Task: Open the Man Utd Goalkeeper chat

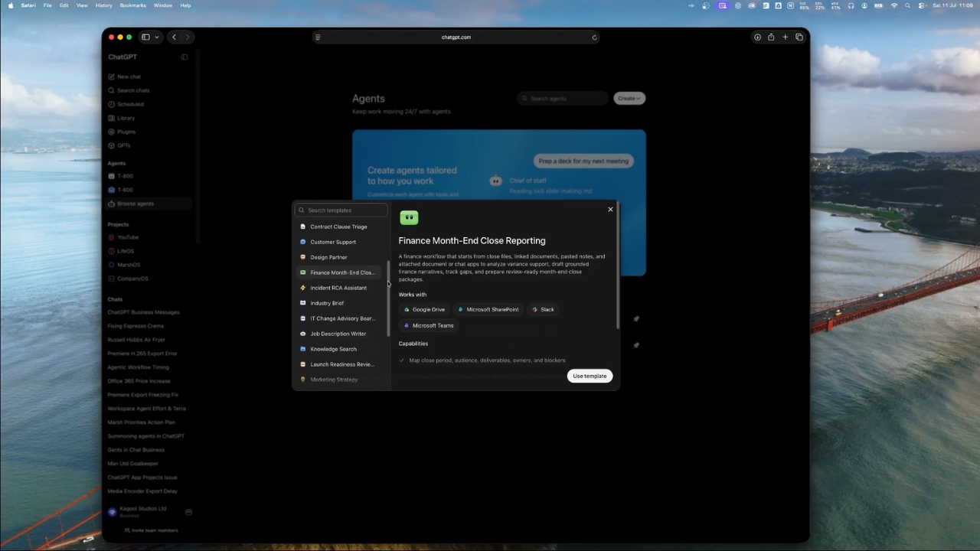Action: [x=133, y=464]
